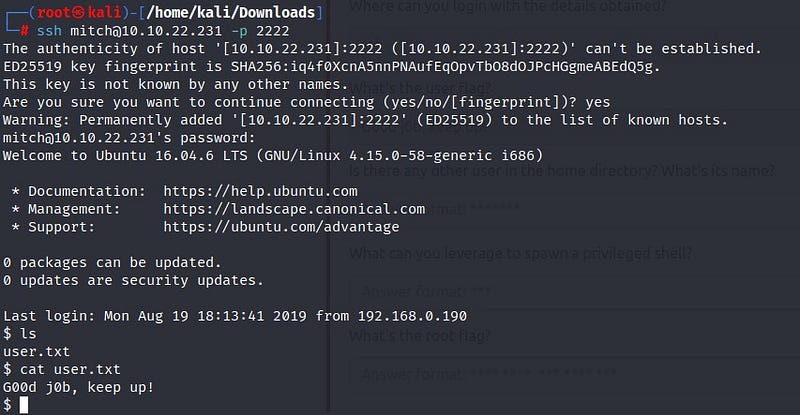
Task: Focus the root flag answer format field
Action: click(x=570, y=375)
